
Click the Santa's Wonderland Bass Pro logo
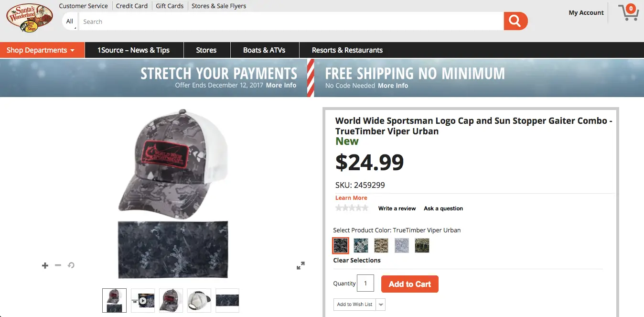tap(29, 18)
